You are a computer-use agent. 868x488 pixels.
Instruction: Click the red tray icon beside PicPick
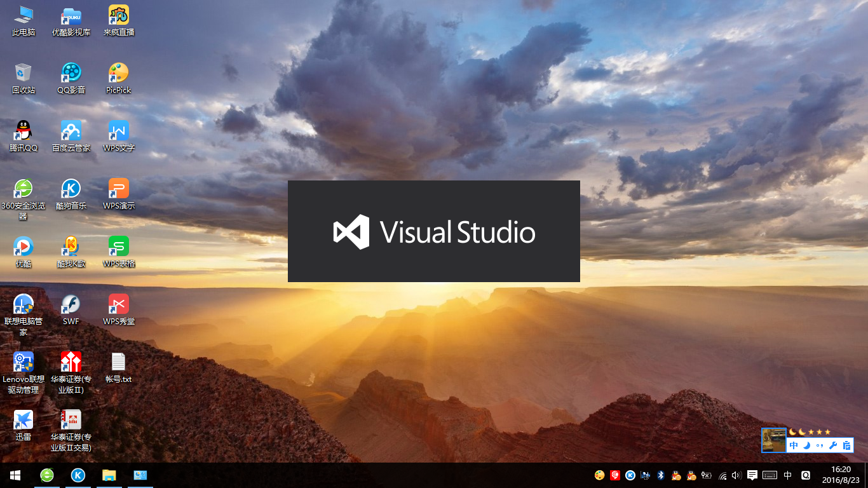coord(614,475)
